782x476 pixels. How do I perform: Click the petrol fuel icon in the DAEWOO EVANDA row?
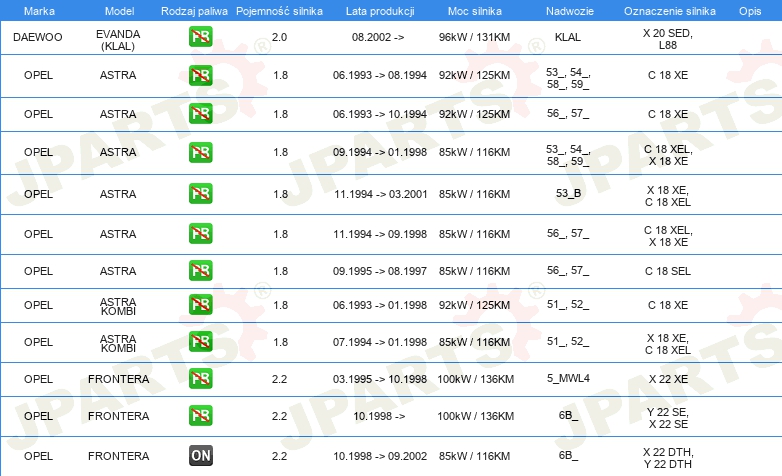click(200, 36)
